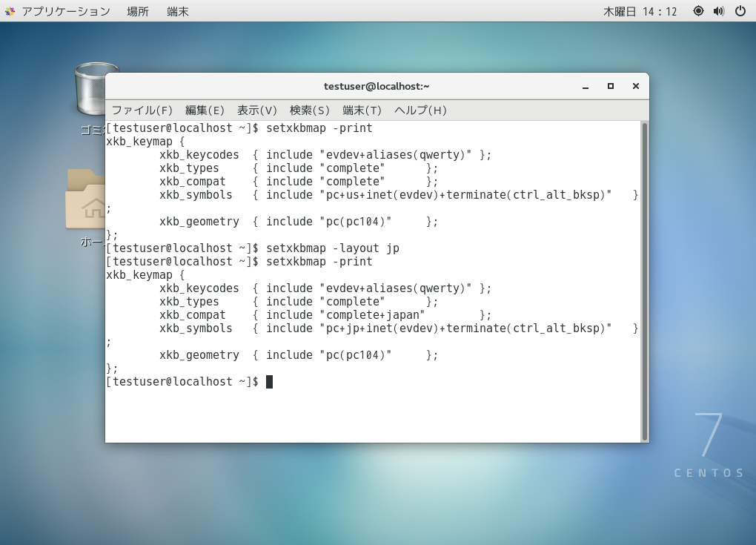Click the "pc+jp+inet(evdev)+terminate(ctrl_alt_bksp)" text
This screenshot has height=545, width=756.
465,328
